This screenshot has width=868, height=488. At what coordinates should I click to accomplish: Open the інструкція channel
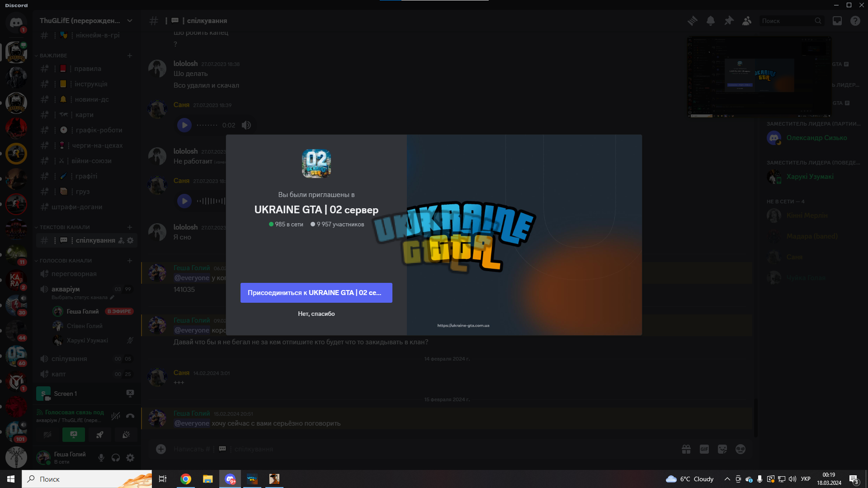pyautogui.click(x=87, y=84)
